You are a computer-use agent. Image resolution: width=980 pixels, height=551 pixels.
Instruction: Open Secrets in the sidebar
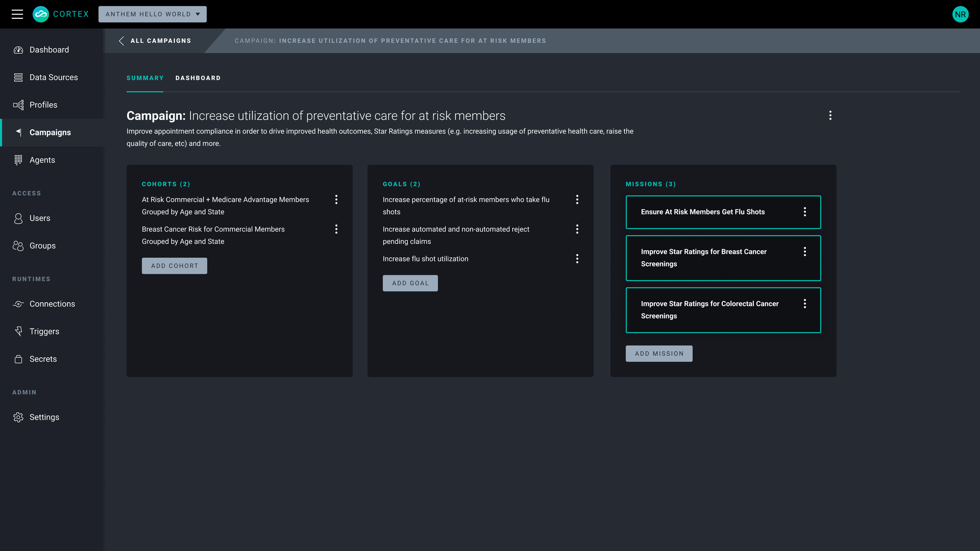click(43, 359)
